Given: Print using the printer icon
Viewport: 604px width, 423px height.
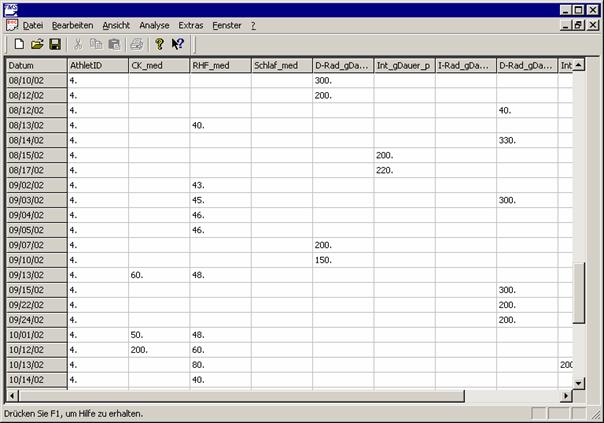Looking at the screenshot, I should (136, 44).
